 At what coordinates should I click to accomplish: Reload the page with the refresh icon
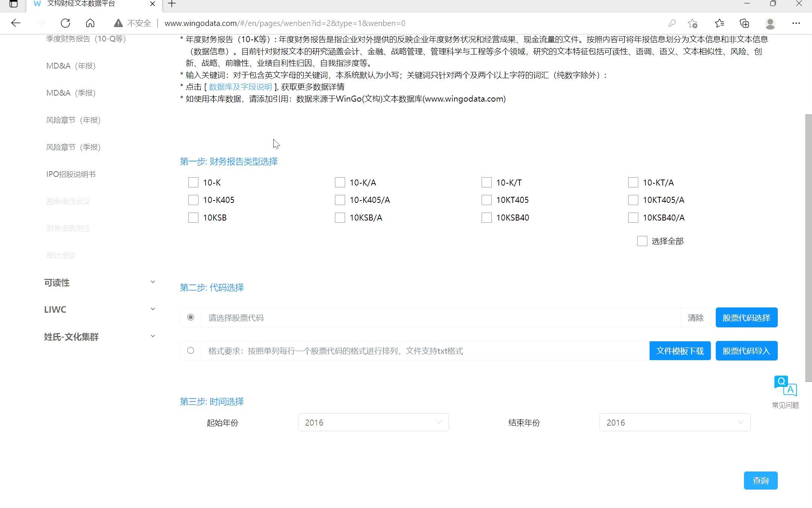[65, 23]
